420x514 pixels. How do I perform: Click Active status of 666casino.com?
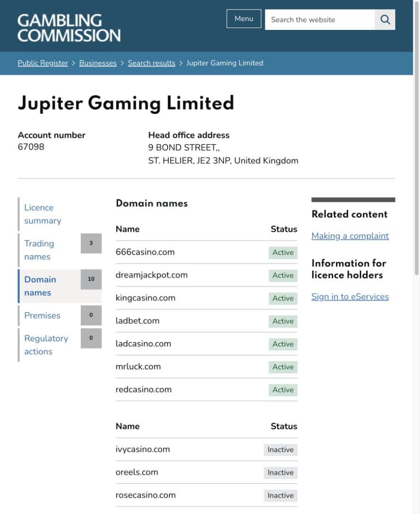pyautogui.click(x=283, y=253)
